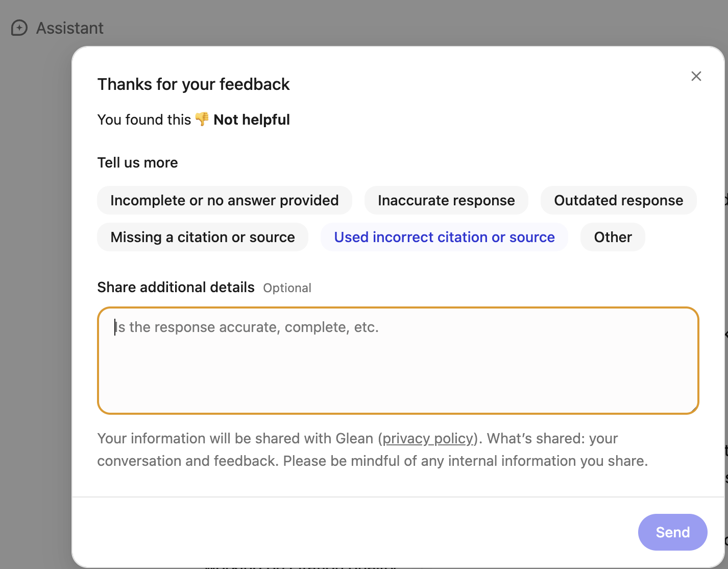Screen dimensions: 728x569
Task: Click the bold "Not helpful" text
Action: click(x=252, y=120)
